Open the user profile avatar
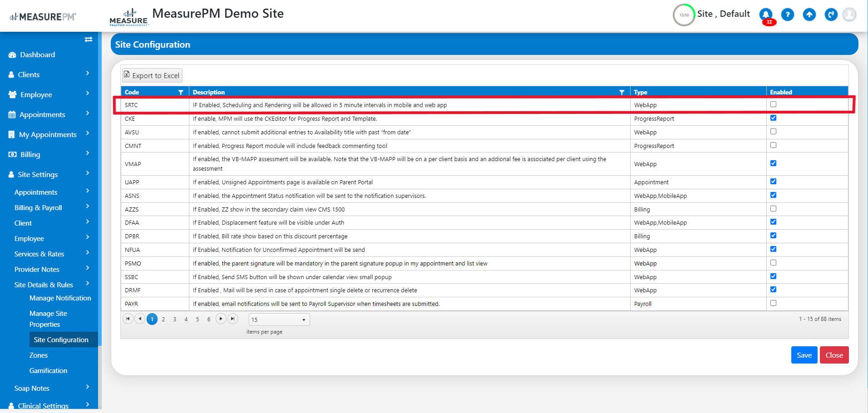This screenshot has width=868, height=413. click(x=849, y=15)
